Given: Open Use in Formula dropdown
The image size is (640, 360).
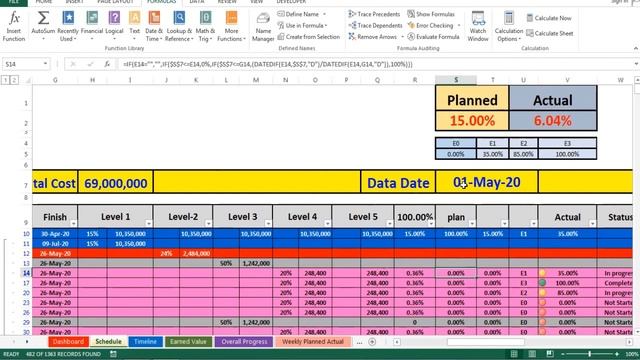Looking at the screenshot, I should [x=302, y=25].
